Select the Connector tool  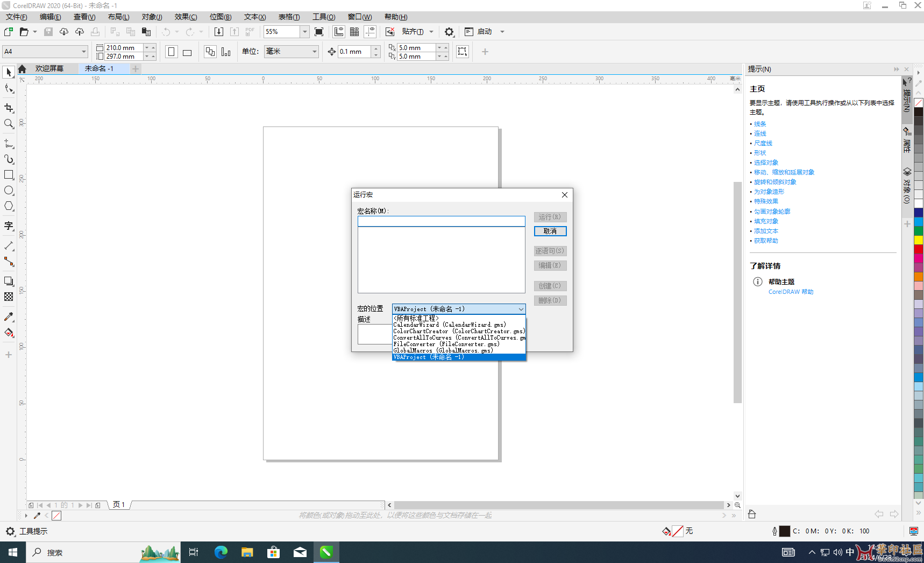[x=9, y=262]
